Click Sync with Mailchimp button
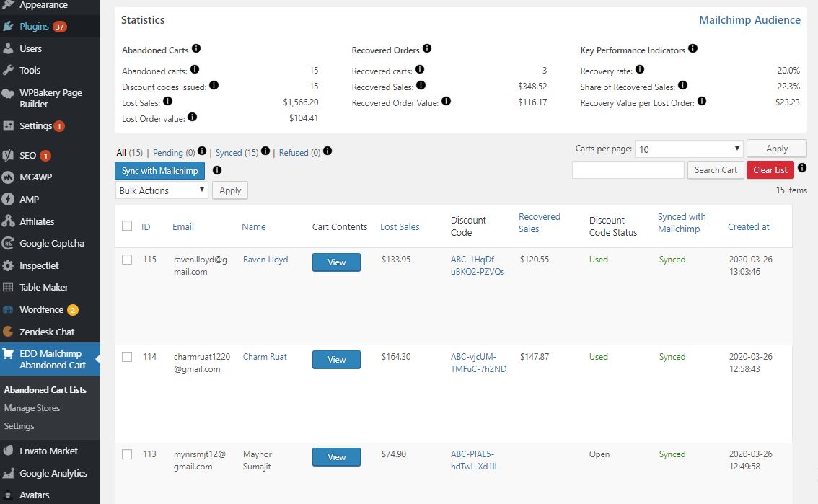This screenshot has height=504, width=818. (159, 170)
